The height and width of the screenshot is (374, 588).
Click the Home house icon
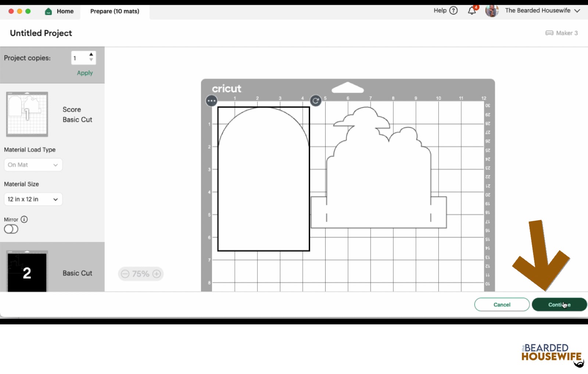(49, 11)
